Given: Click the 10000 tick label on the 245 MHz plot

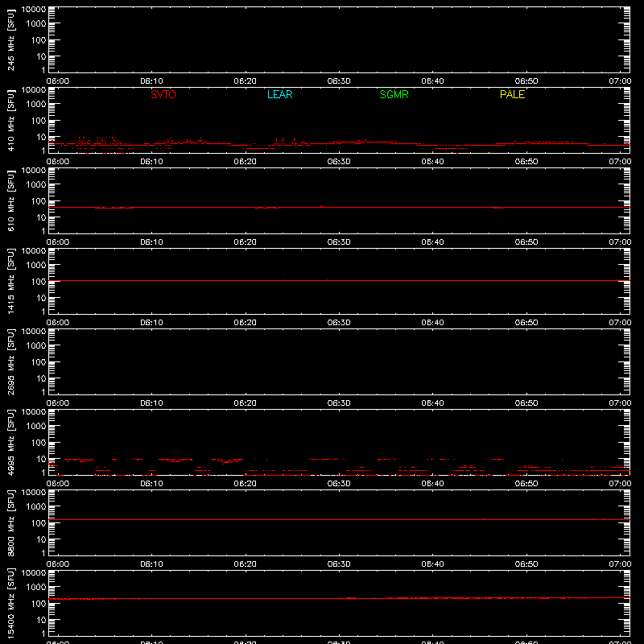Looking at the screenshot, I should 34,10.
